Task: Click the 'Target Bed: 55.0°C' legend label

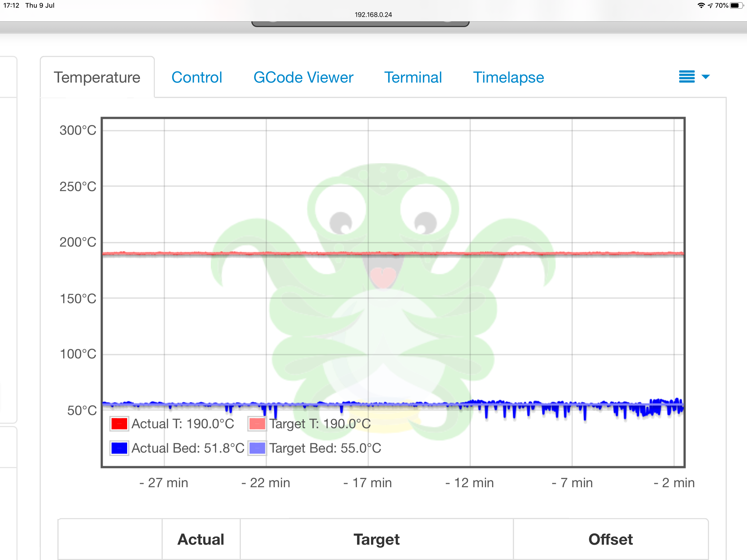Action: coord(325,448)
